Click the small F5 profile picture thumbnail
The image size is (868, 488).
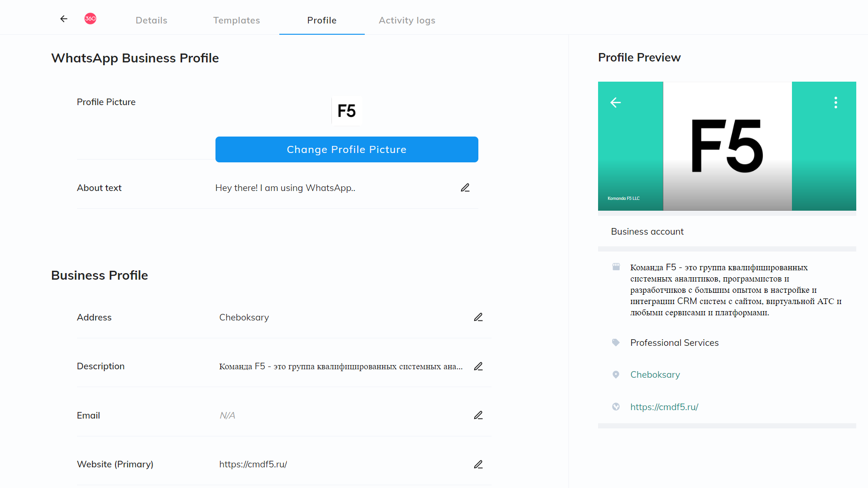tap(346, 111)
